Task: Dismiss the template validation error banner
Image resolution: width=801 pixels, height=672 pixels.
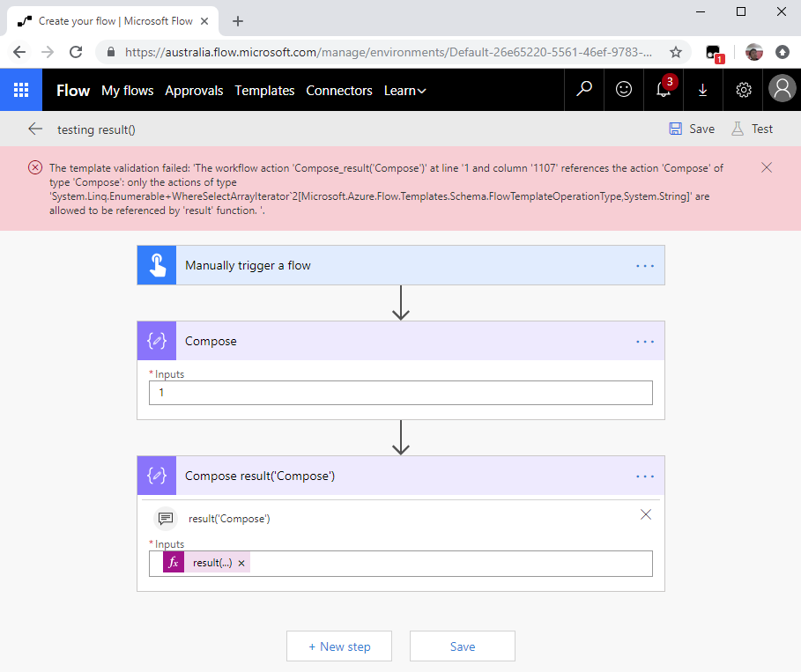Action: pos(766,167)
